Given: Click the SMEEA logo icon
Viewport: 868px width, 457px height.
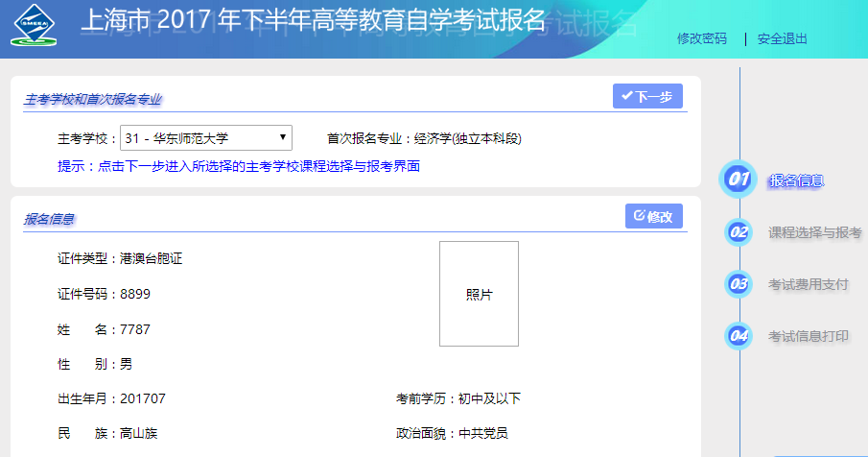Looking at the screenshot, I should (x=35, y=27).
